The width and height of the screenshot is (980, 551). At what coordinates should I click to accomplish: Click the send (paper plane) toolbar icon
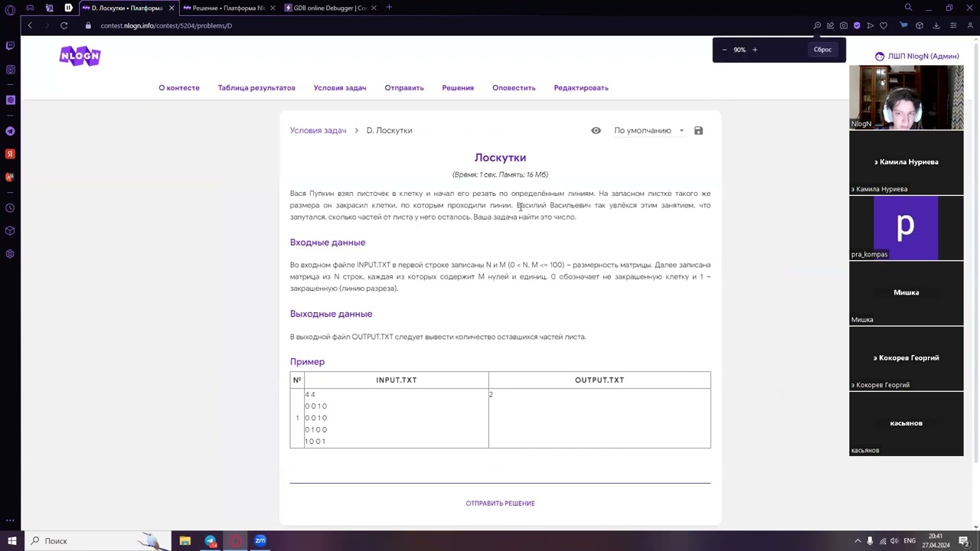point(871,25)
